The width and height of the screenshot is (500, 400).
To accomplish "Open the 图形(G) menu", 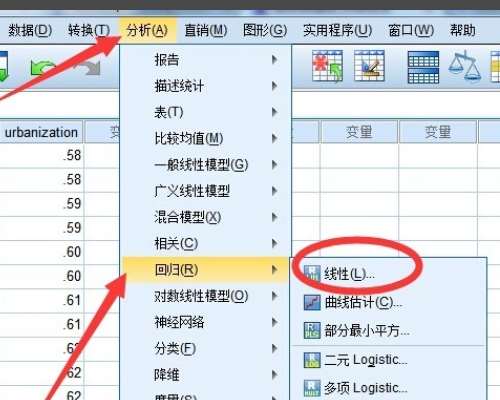I will click(265, 30).
